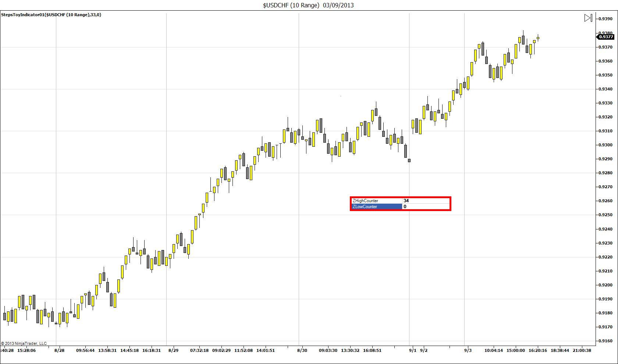Click the 18:38:44 time axis label
This screenshot has height=364, width=618.
coord(560,350)
